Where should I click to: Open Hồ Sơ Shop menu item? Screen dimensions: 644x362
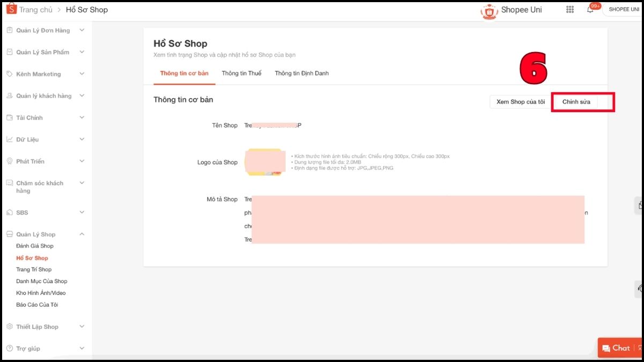pyautogui.click(x=32, y=258)
